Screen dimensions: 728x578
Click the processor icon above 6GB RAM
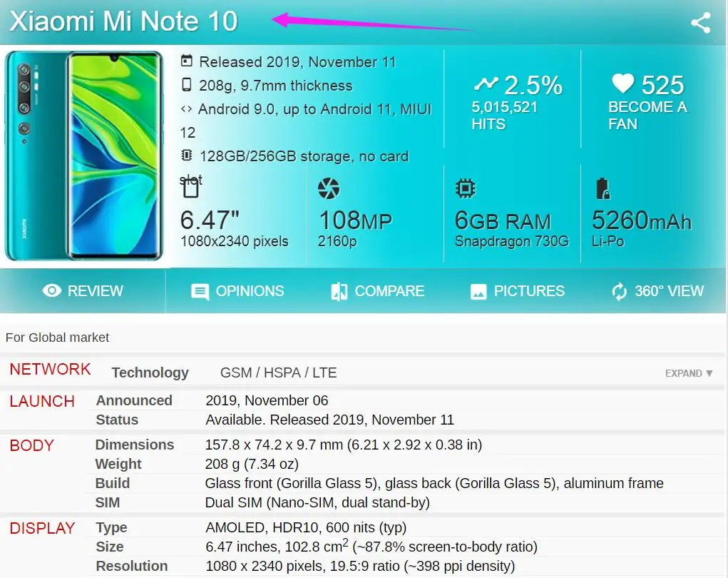coord(465,188)
